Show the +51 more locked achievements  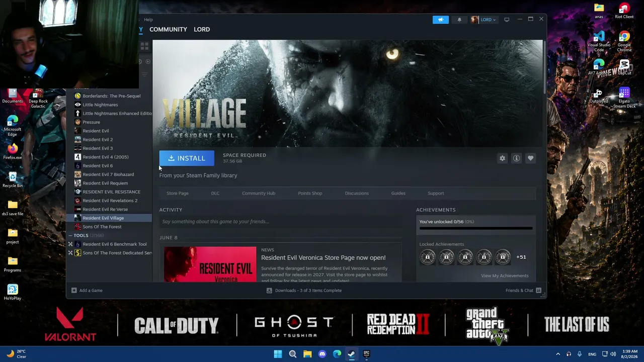[x=521, y=257]
